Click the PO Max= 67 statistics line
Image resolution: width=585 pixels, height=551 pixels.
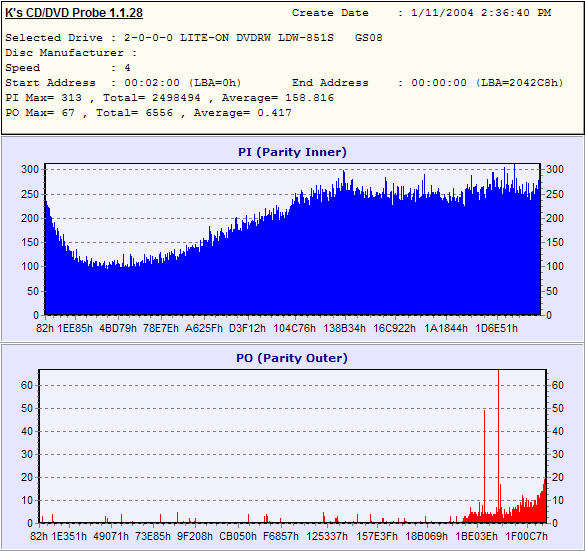coord(148,113)
